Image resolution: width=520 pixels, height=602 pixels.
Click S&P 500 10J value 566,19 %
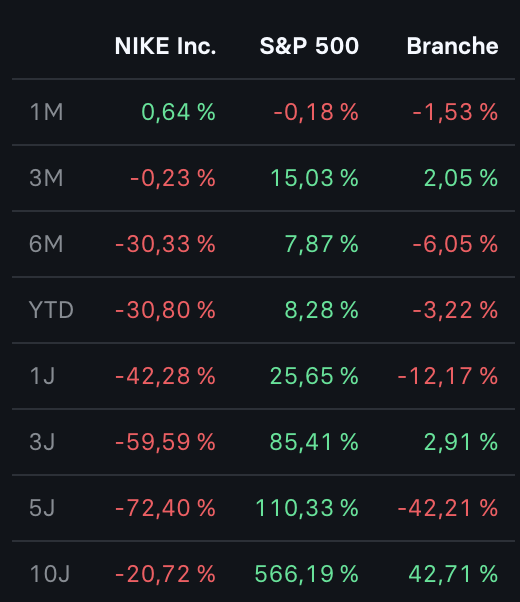pos(306,574)
